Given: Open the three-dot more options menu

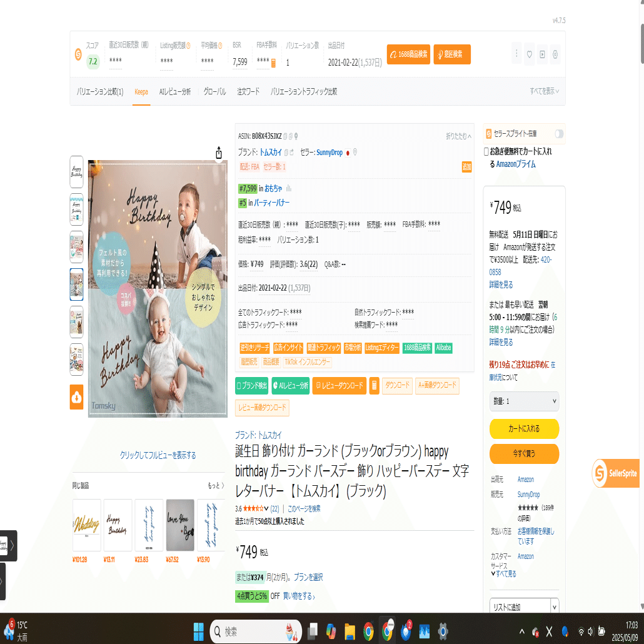Looking at the screenshot, I should [516, 54].
